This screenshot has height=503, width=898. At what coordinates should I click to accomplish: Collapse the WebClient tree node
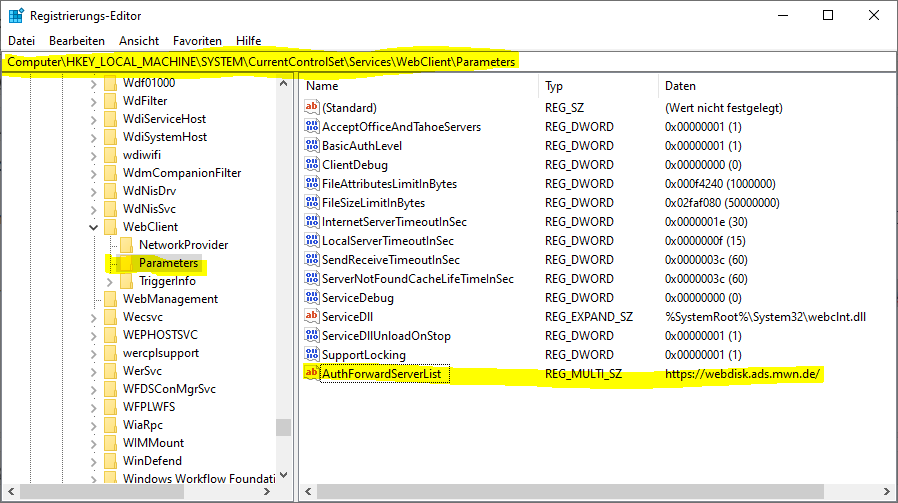point(93,227)
